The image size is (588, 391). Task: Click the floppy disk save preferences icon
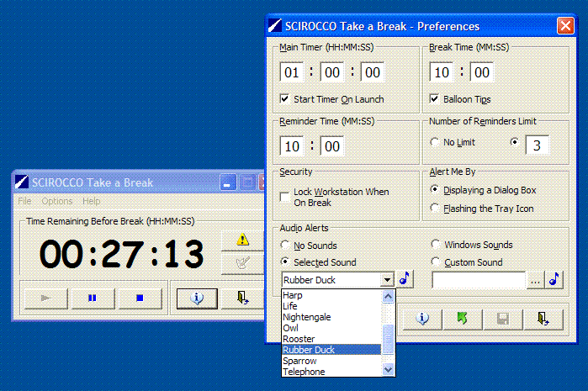(x=503, y=319)
